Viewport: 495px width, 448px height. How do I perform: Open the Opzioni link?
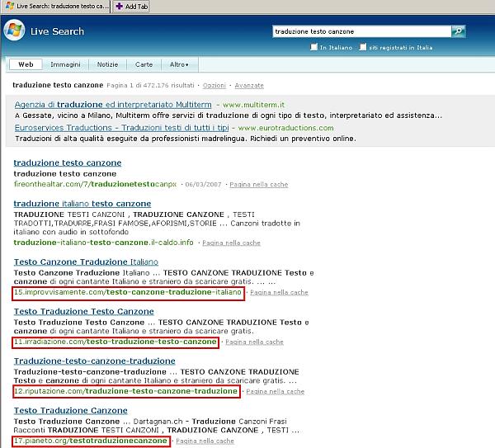(214, 86)
